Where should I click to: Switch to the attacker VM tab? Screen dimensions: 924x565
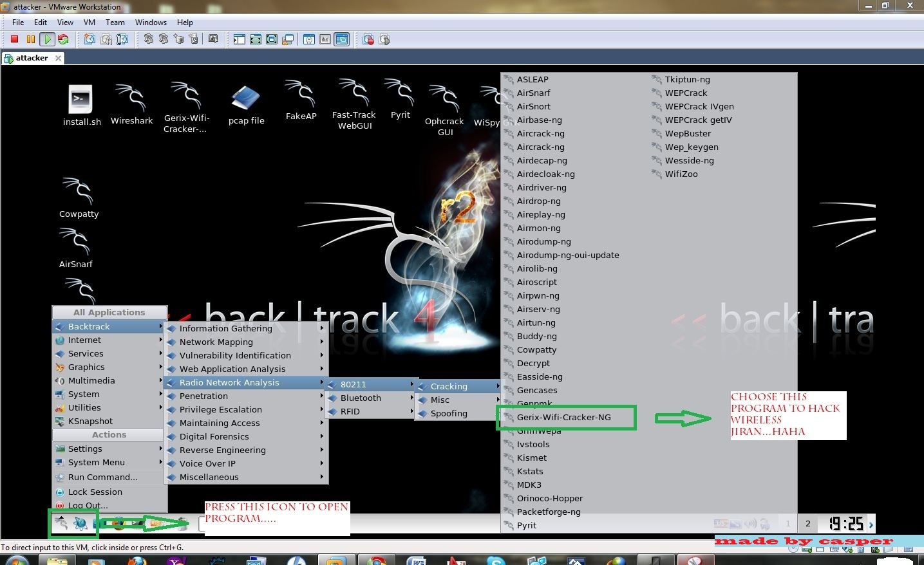tap(32, 58)
